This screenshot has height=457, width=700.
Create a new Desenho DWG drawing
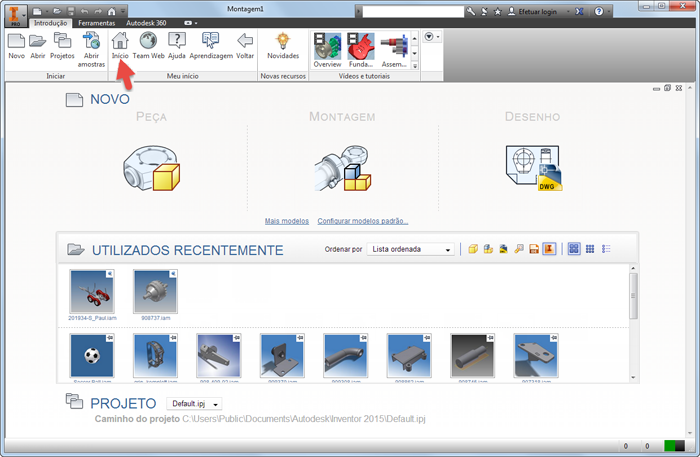[533, 168]
